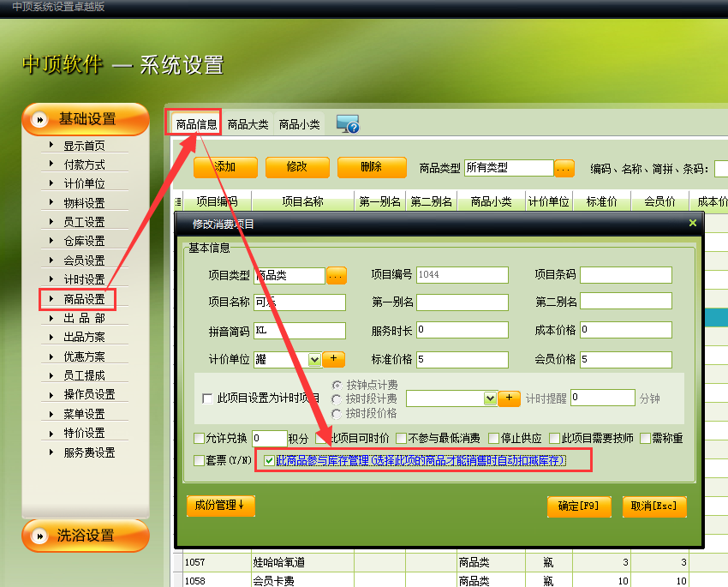The width and height of the screenshot is (728, 587).
Task: Open the 计价单位 dropdown arrow
Action: pyautogui.click(x=314, y=359)
